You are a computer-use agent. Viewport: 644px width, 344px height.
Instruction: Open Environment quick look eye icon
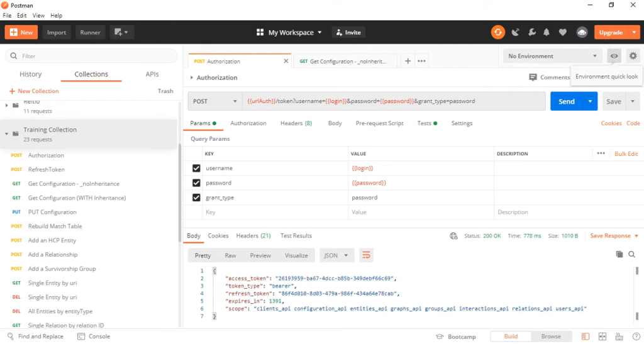click(614, 56)
